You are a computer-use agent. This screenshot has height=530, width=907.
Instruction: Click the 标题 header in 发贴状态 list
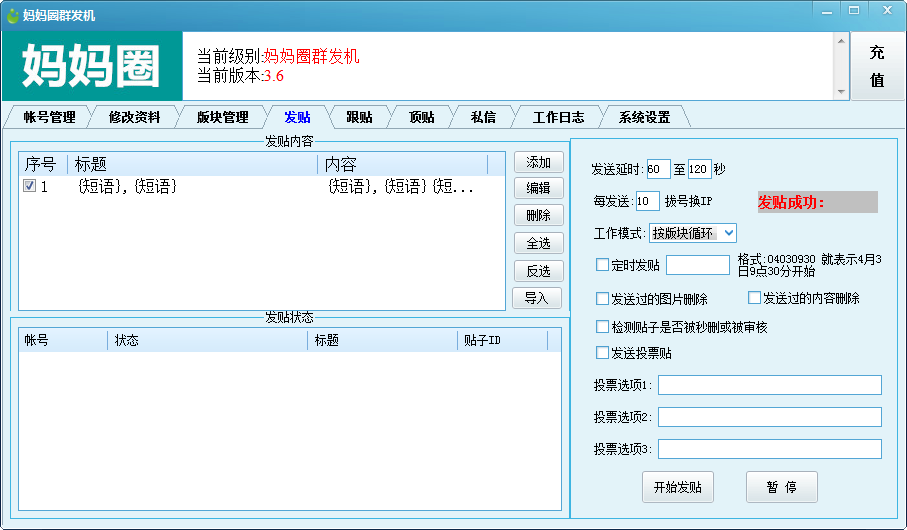pyautogui.click(x=382, y=340)
